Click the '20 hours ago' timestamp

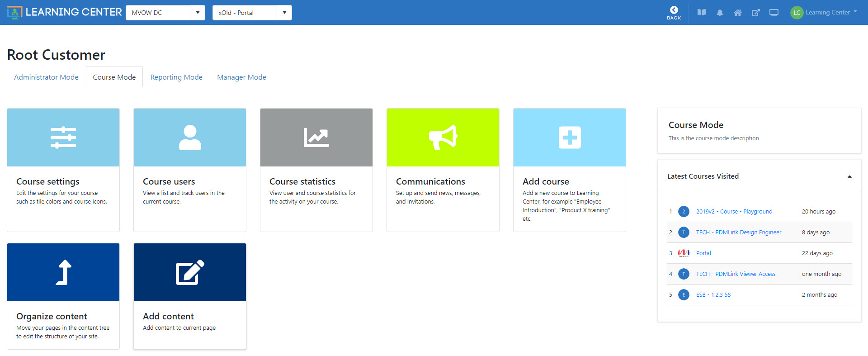point(819,212)
